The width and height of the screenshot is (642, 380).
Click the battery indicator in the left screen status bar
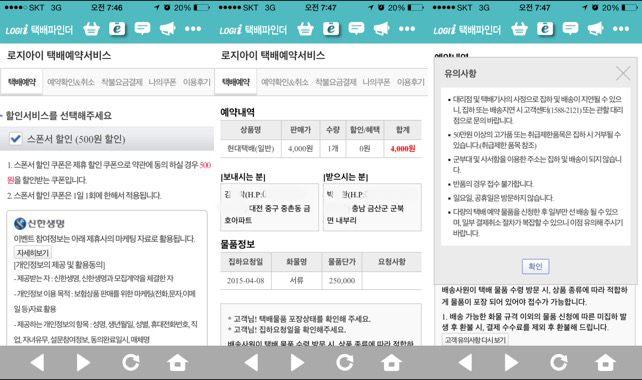point(201,7)
